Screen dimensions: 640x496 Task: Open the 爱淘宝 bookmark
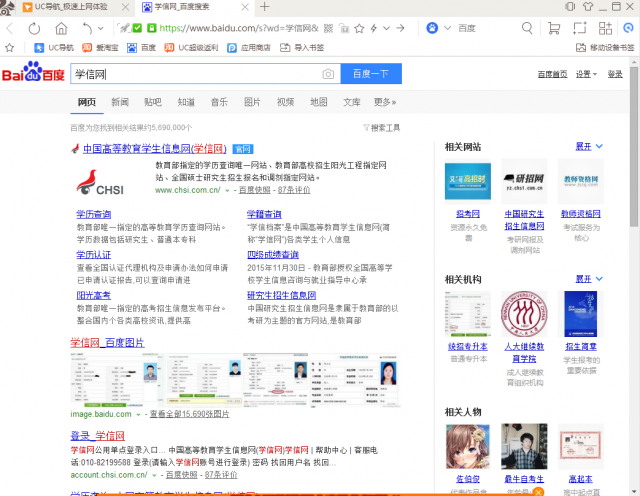tap(100, 48)
